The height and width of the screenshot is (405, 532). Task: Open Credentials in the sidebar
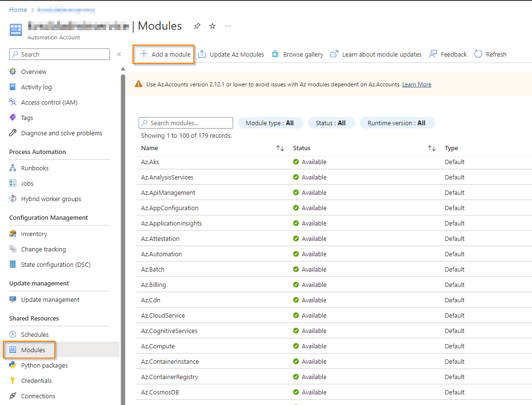point(37,381)
